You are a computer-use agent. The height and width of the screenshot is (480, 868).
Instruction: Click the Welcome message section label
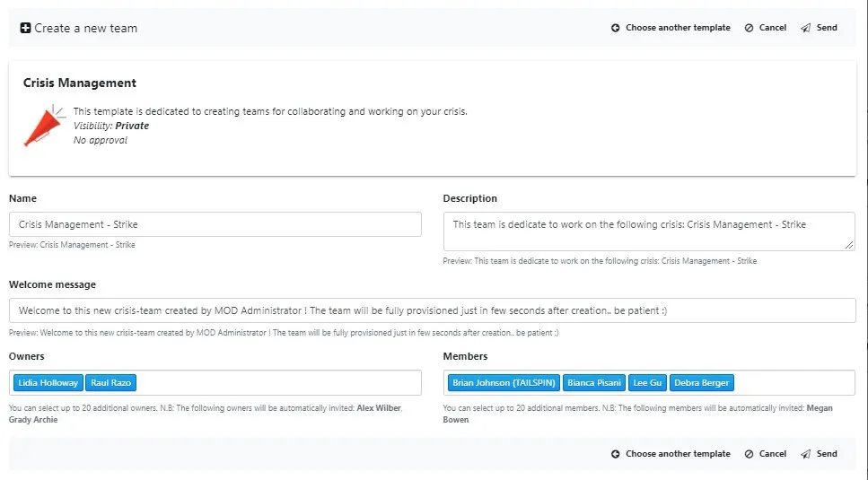tap(53, 284)
